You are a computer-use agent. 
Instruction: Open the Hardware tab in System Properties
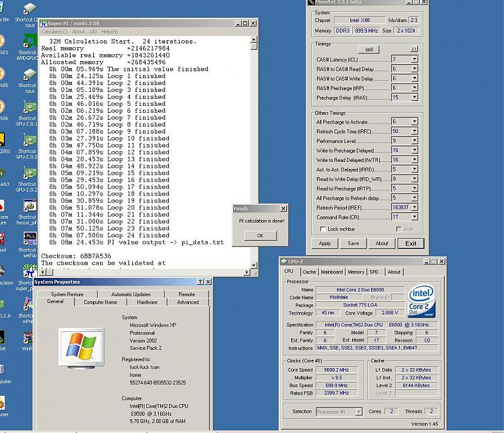(147, 302)
